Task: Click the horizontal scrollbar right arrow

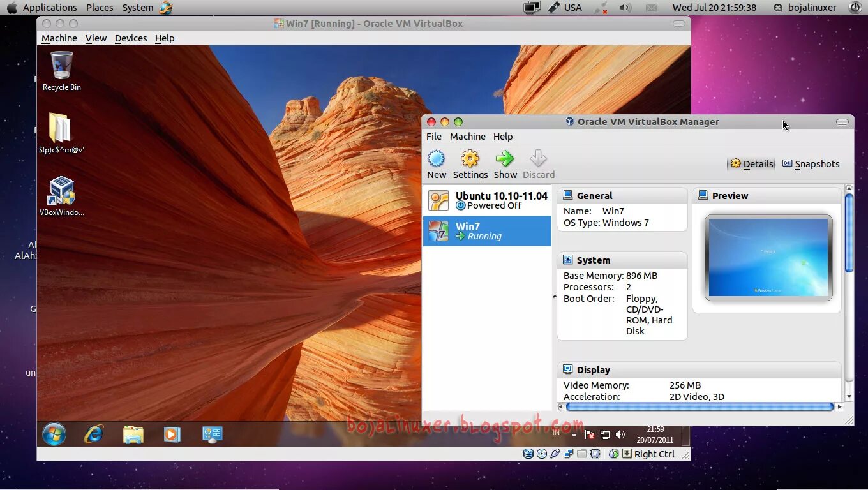Action: click(840, 406)
